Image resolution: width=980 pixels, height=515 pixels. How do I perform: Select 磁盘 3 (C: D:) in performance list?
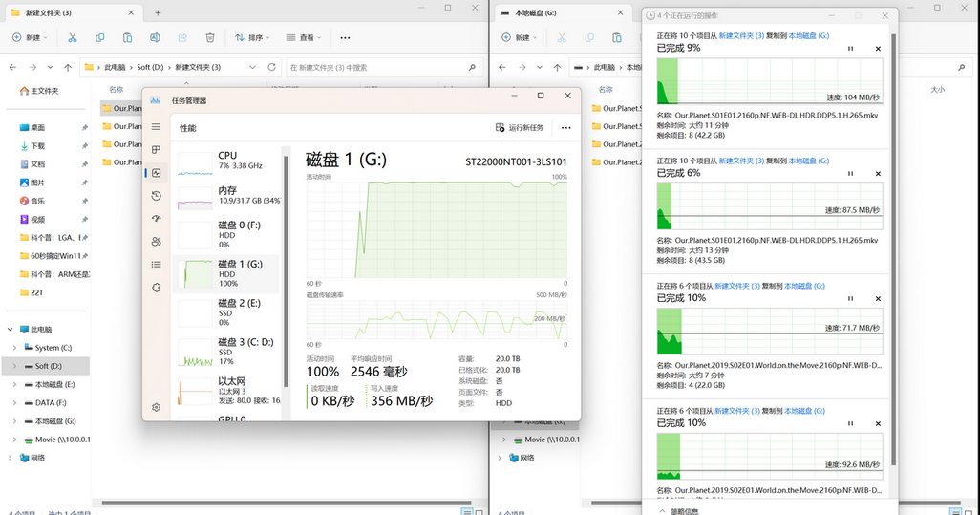pyautogui.click(x=228, y=353)
